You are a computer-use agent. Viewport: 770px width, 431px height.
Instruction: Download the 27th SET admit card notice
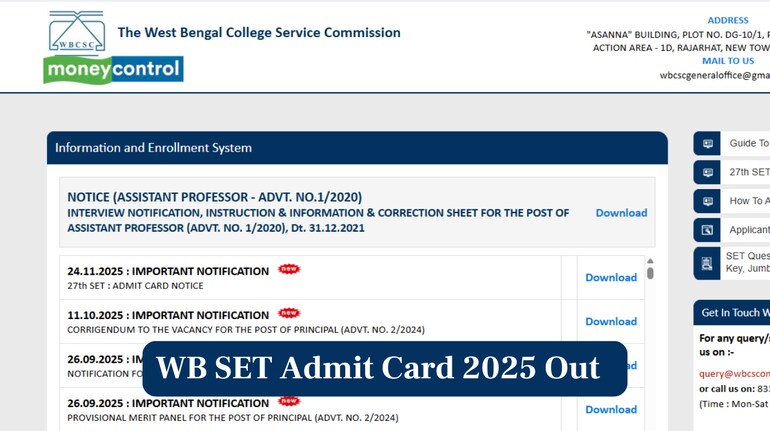click(611, 278)
